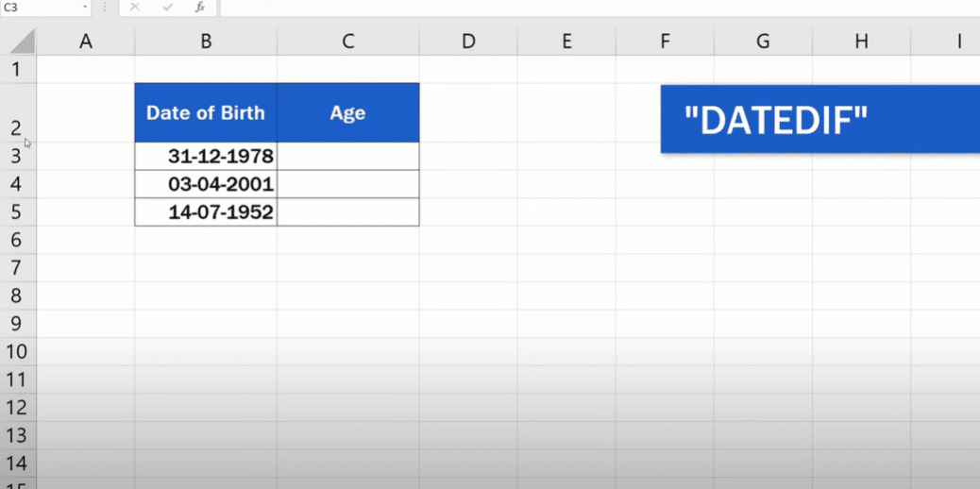
Task: Click the Date of Birth header cell
Action: [x=206, y=112]
